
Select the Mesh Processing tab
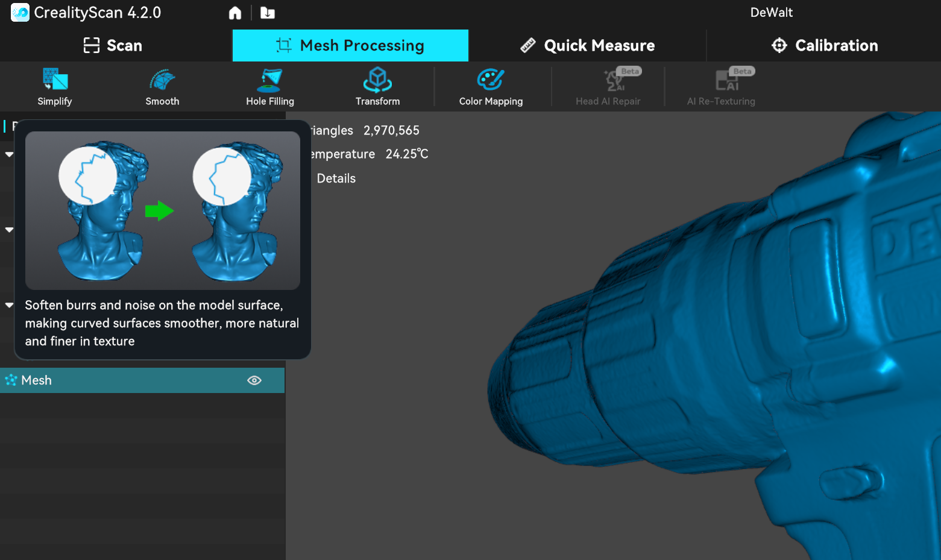[x=350, y=46]
